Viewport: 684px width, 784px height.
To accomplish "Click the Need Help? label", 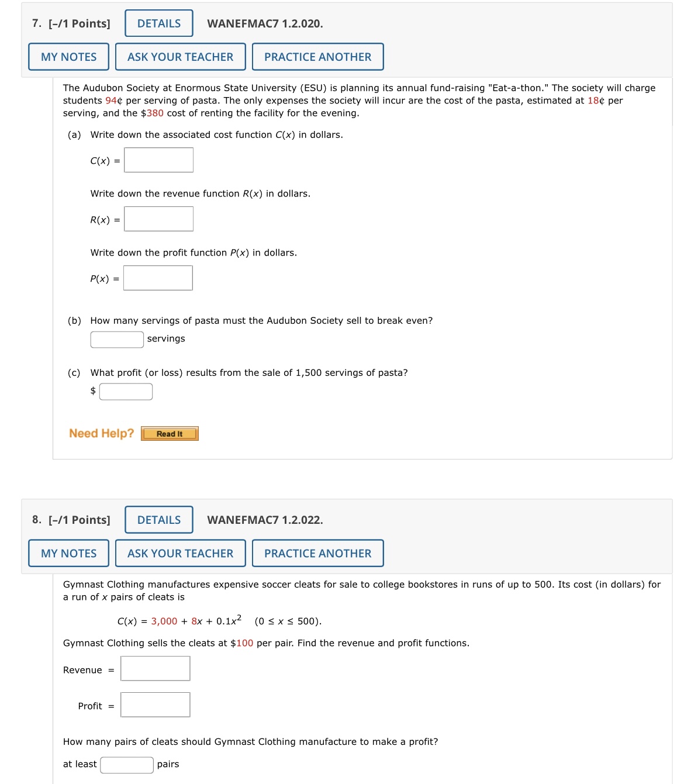I will click(100, 433).
